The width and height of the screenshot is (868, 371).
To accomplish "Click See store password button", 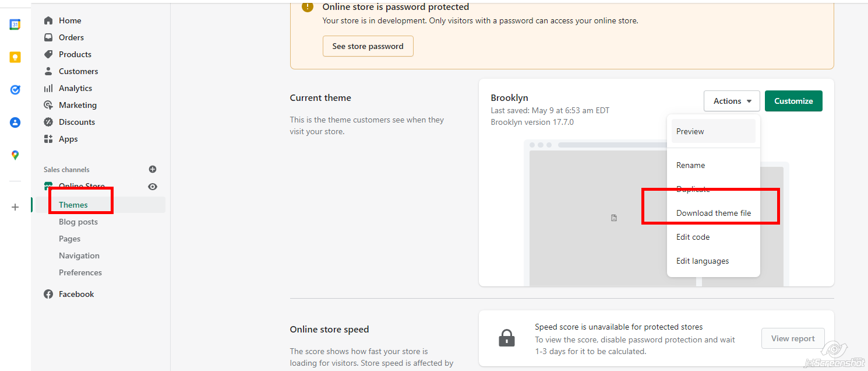I will pyautogui.click(x=368, y=46).
